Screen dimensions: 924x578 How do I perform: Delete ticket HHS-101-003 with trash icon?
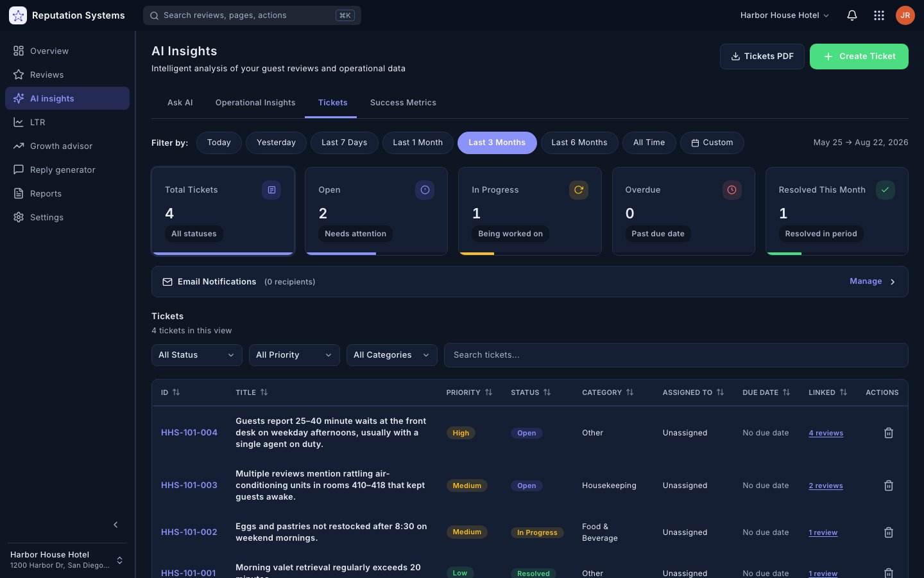(x=889, y=486)
